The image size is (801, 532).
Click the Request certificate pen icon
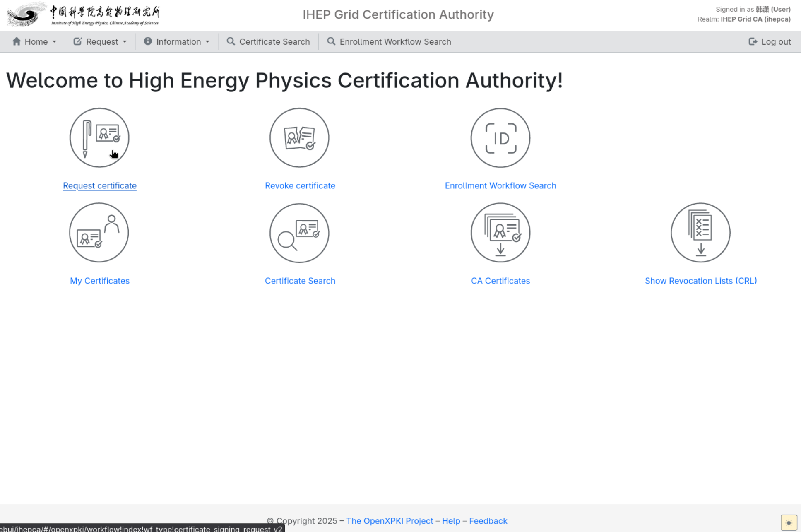(x=99, y=138)
